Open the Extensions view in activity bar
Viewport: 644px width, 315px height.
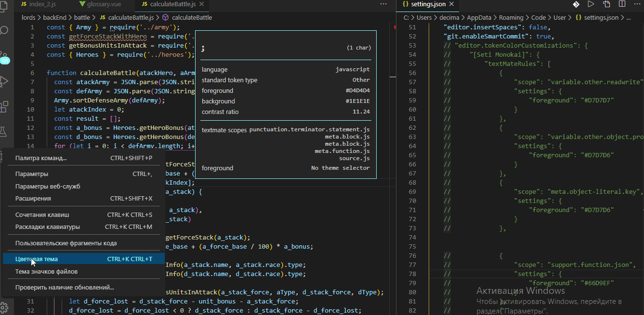(5, 106)
